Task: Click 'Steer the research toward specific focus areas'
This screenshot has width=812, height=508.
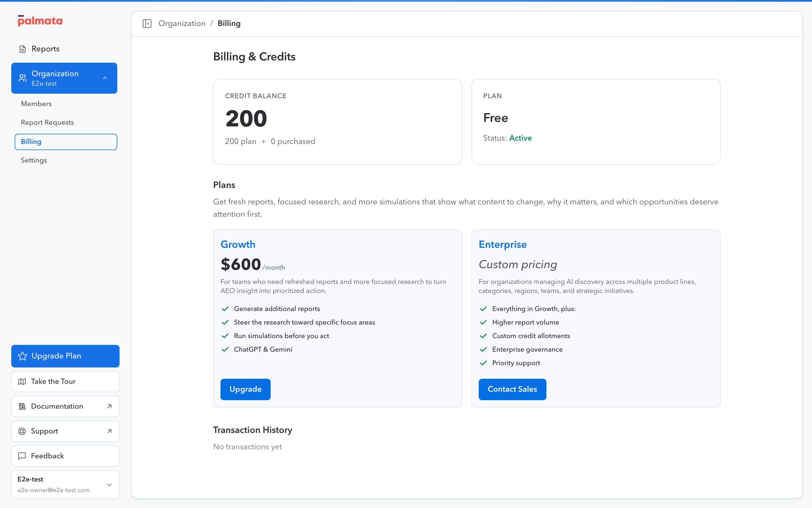Action: pyautogui.click(x=304, y=322)
